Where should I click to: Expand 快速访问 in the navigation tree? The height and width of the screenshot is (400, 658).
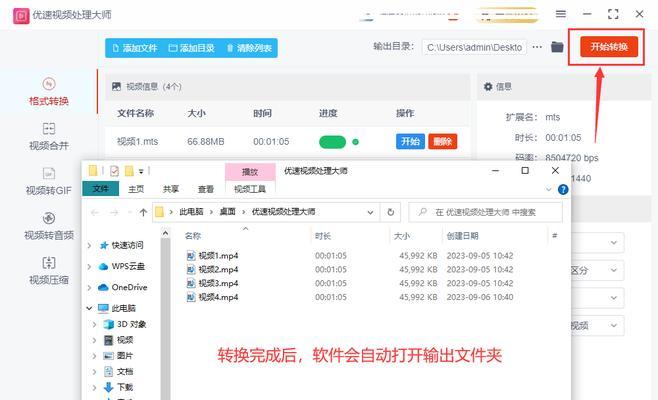point(89,245)
